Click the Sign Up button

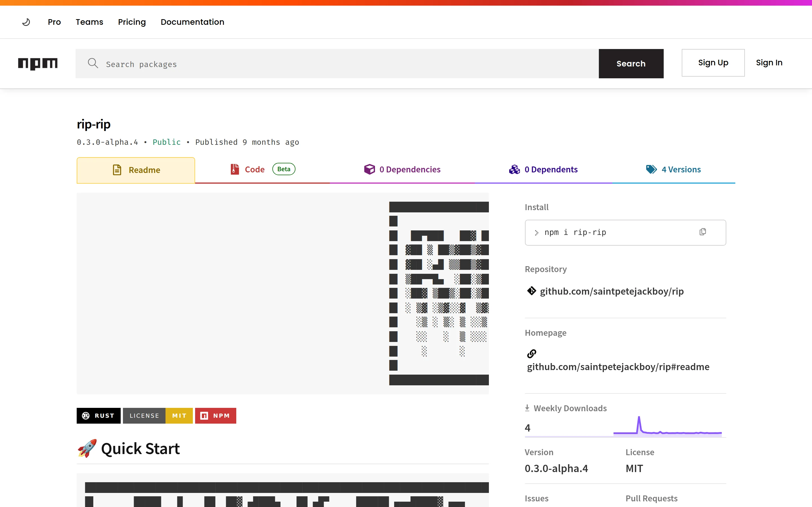point(713,63)
